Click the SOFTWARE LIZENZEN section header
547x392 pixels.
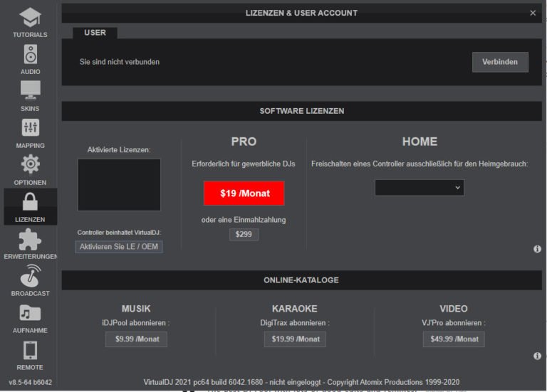[302, 111]
